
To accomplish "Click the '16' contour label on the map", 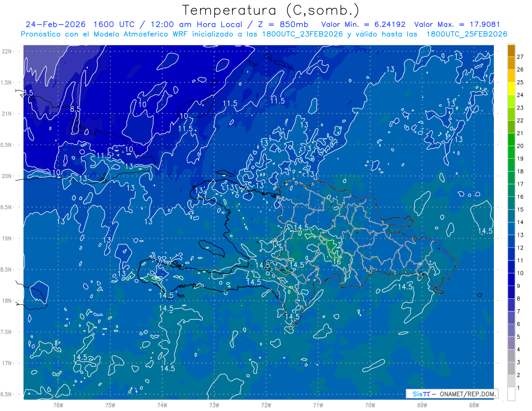I will [336, 262].
